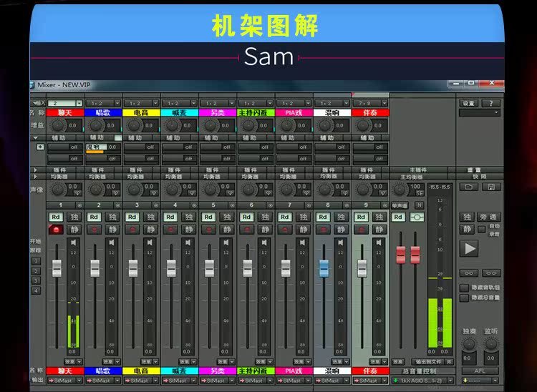
Task: Open 主插件 master plugins header
Action: point(419,170)
